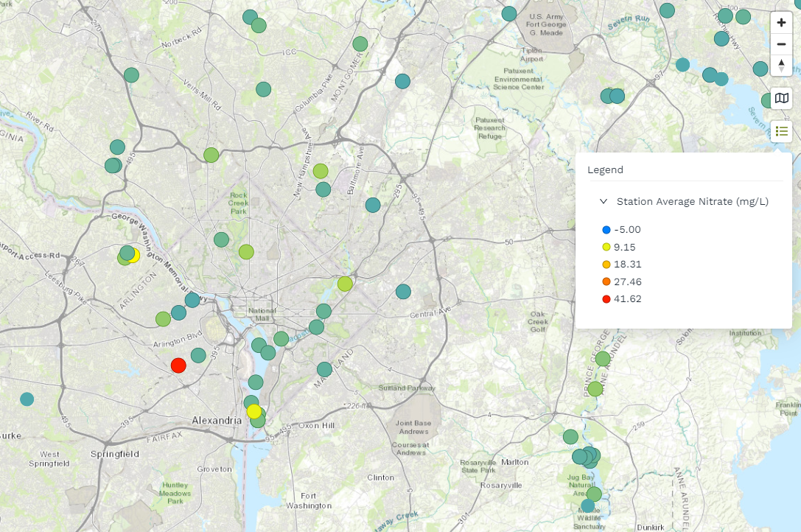Hide the Legend panel using list icon

click(x=781, y=132)
